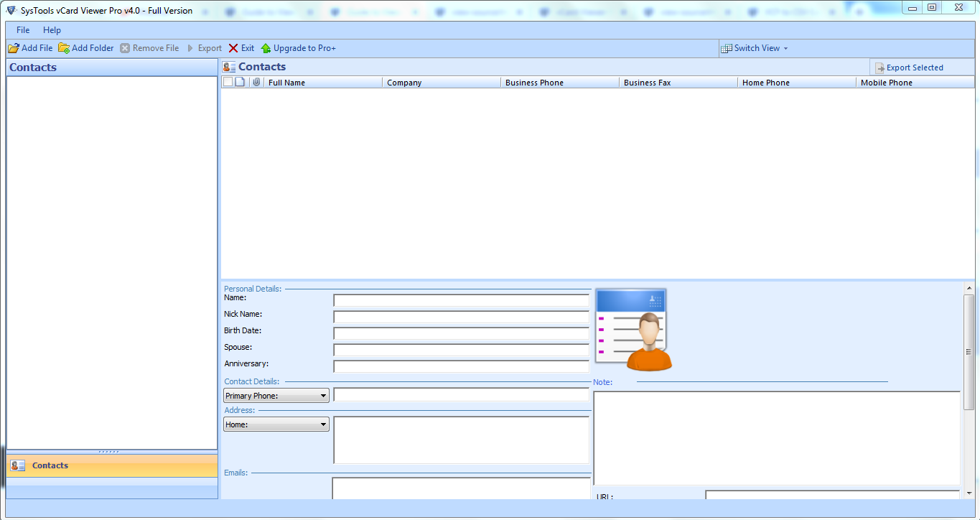Click the attachment paperclip column icon

pos(256,83)
